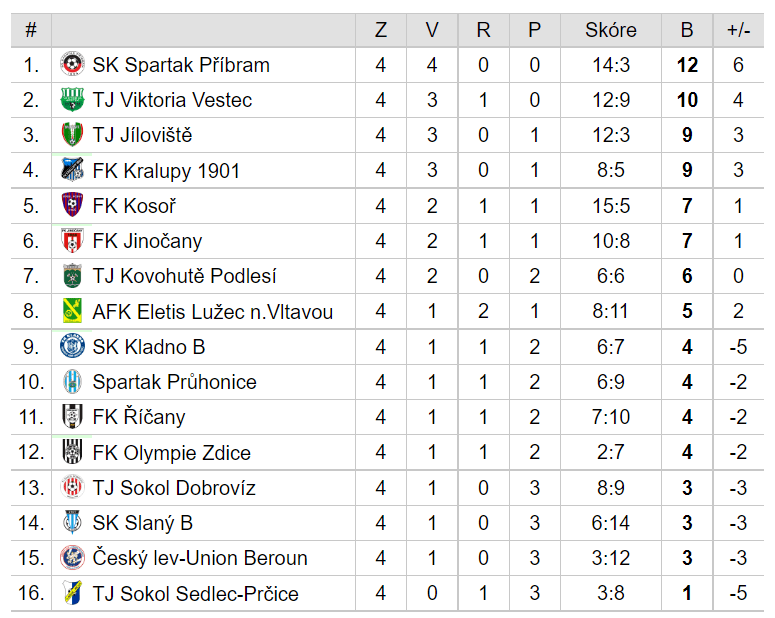Click the +/- column header

point(738,30)
